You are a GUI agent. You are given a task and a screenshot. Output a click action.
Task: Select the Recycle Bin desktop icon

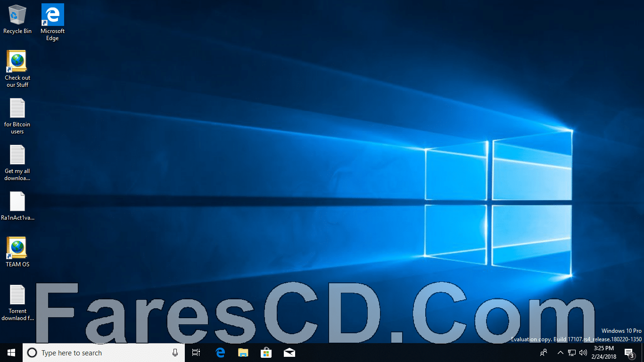(x=17, y=19)
